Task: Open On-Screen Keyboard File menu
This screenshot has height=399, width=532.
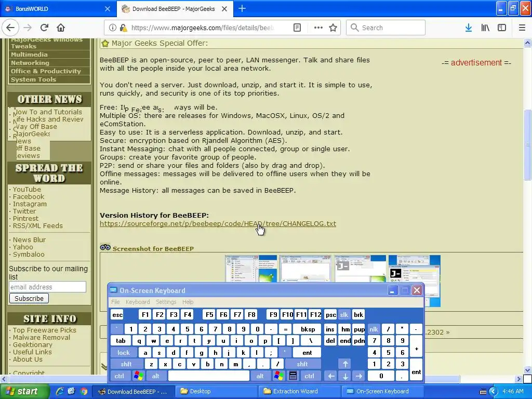Action: [x=115, y=302]
